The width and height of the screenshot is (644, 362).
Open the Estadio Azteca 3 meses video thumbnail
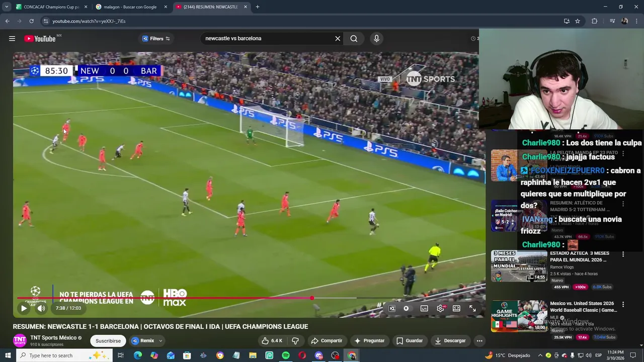(519, 266)
